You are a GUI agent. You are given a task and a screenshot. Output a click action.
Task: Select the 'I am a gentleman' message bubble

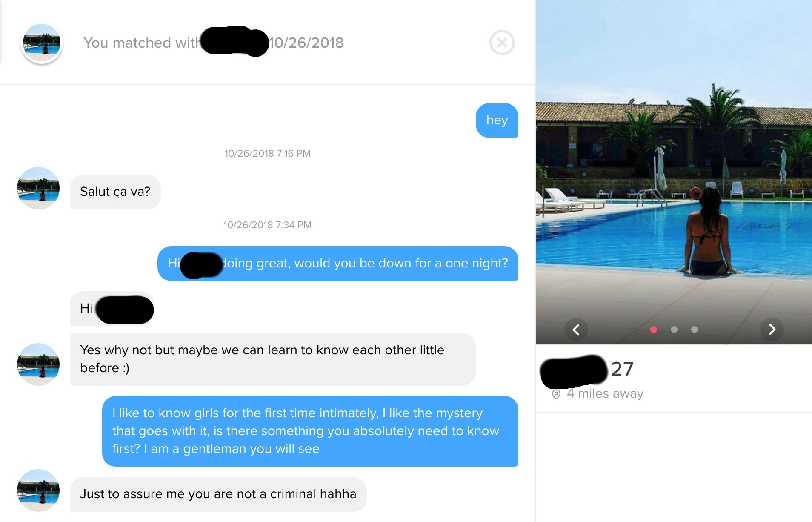click(x=310, y=431)
